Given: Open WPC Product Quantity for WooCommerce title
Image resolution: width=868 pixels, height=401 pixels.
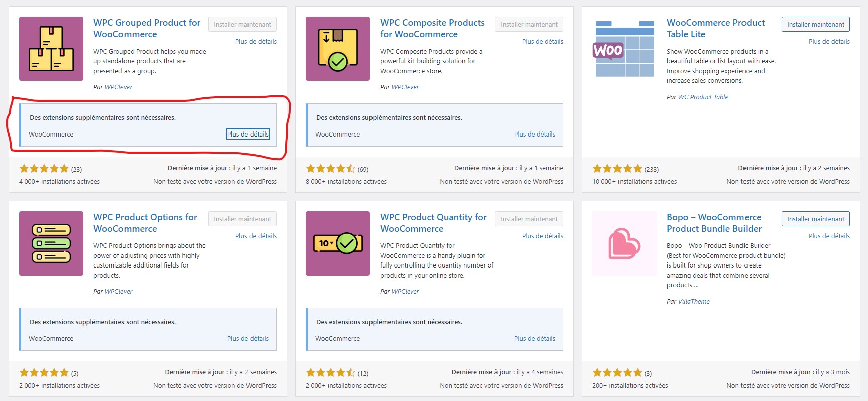Looking at the screenshot, I should (x=433, y=223).
